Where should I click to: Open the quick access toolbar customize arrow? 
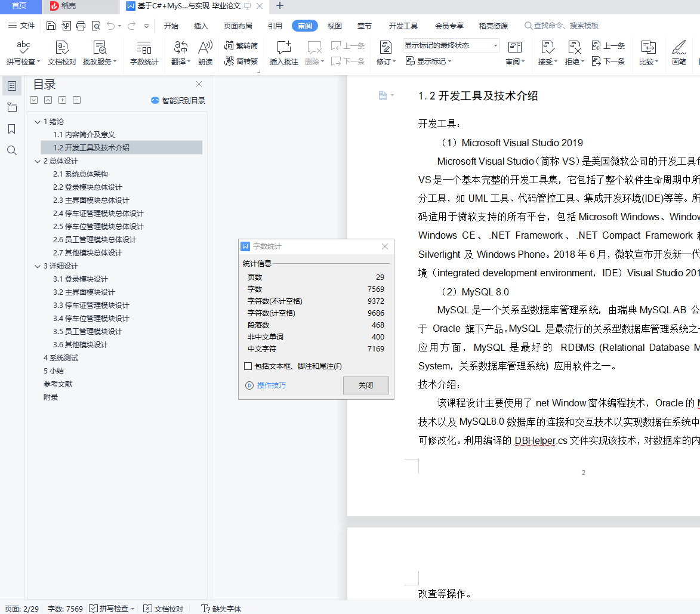coord(146,26)
